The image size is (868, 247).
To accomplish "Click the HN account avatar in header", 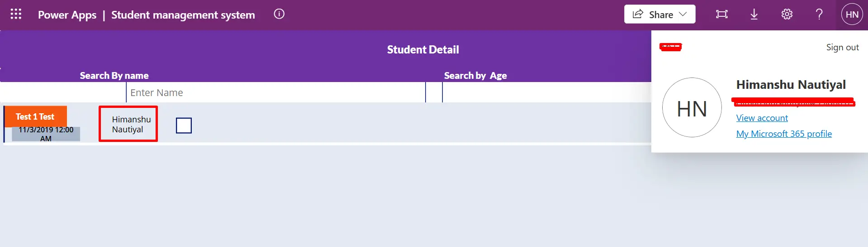I will (852, 15).
